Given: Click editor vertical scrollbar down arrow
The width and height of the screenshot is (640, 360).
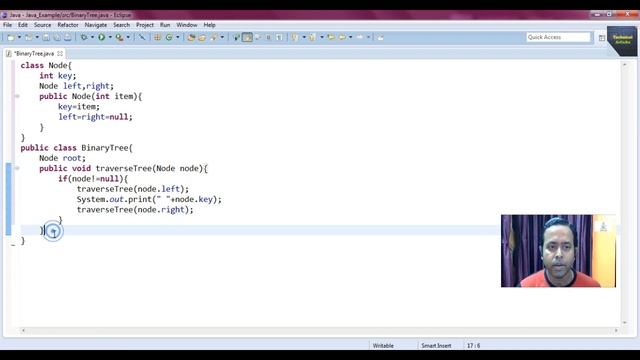Looking at the screenshot, I should tap(624, 322).
